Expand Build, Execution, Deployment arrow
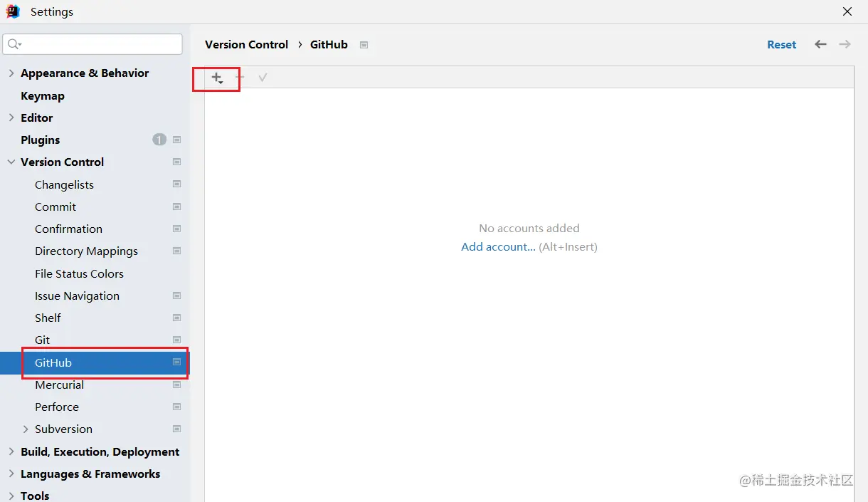This screenshot has height=502, width=868. [x=11, y=451]
